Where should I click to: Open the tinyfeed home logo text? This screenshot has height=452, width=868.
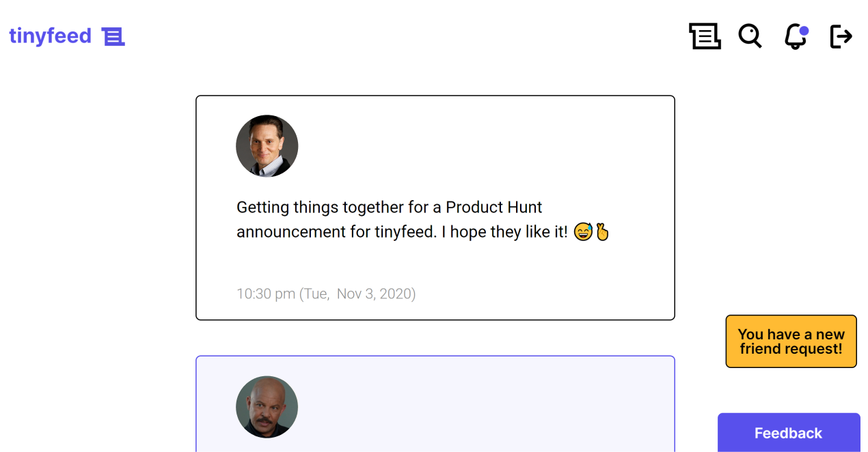click(x=50, y=36)
